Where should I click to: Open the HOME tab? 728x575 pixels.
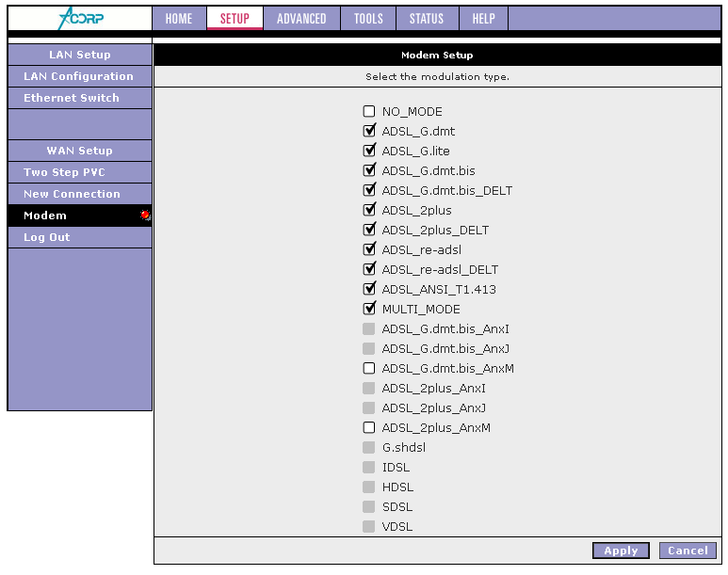pos(179,19)
